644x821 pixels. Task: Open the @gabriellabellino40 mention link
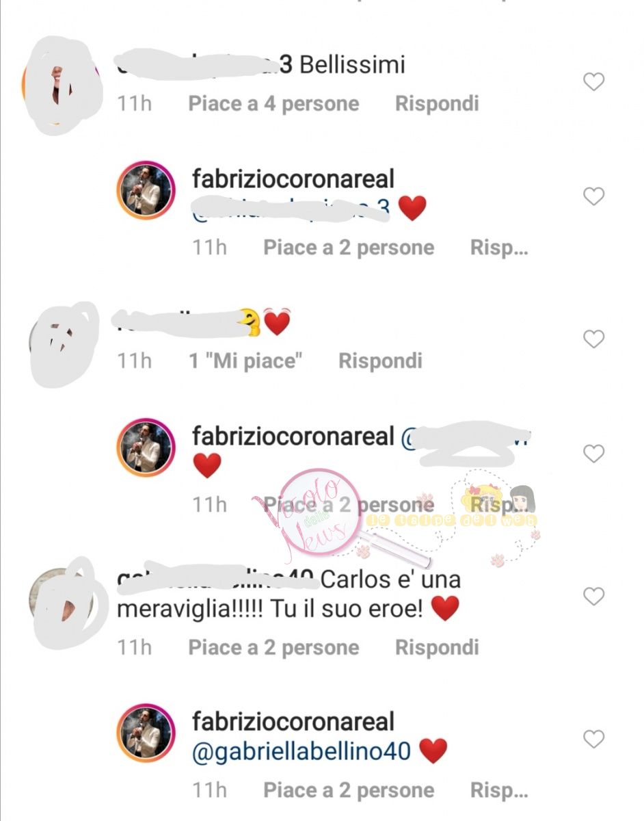[x=301, y=752]
